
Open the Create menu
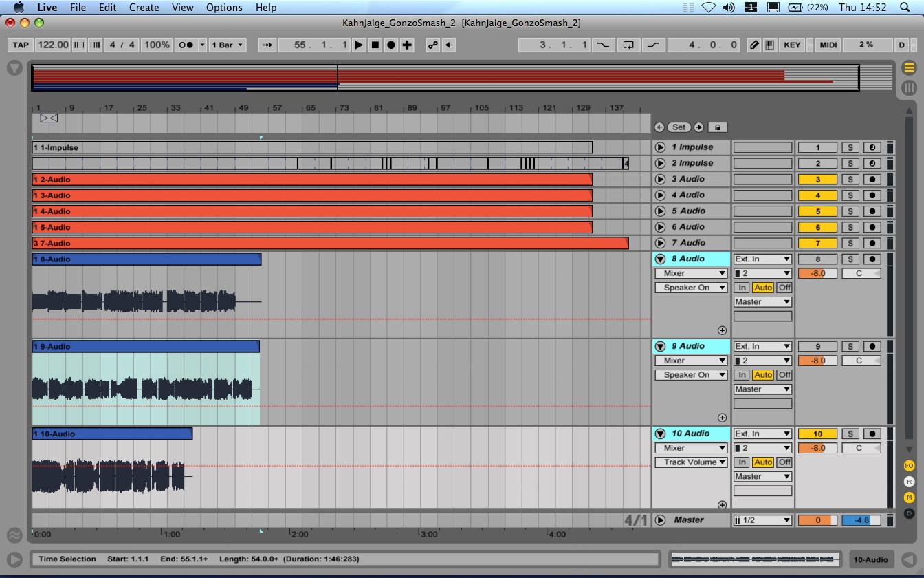click(144, 8)
